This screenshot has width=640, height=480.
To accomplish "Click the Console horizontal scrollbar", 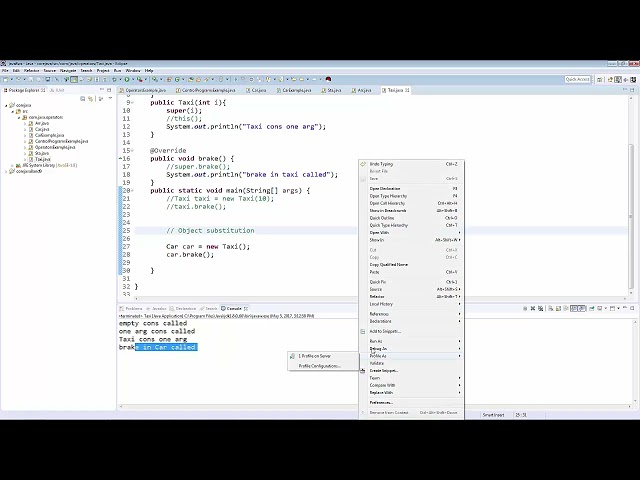I will [x=376, y=406].
